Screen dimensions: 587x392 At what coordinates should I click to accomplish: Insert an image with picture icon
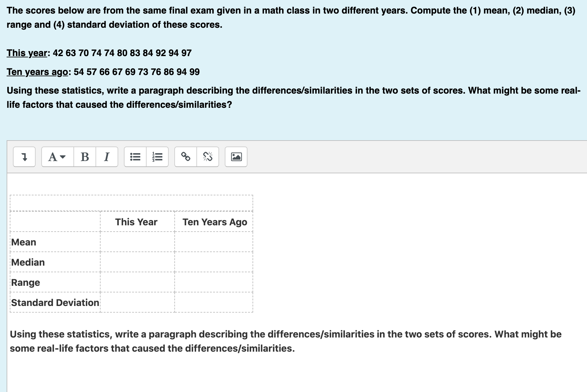pyautogui.click(x=236, y=157)
